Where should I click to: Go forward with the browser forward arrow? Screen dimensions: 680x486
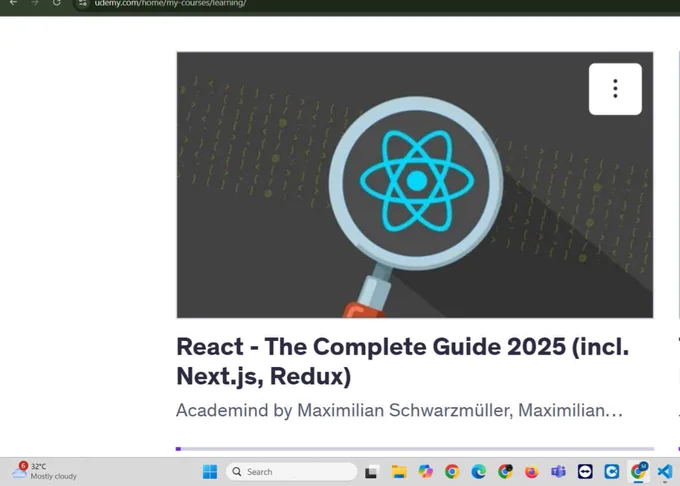(x=35, y=3)
